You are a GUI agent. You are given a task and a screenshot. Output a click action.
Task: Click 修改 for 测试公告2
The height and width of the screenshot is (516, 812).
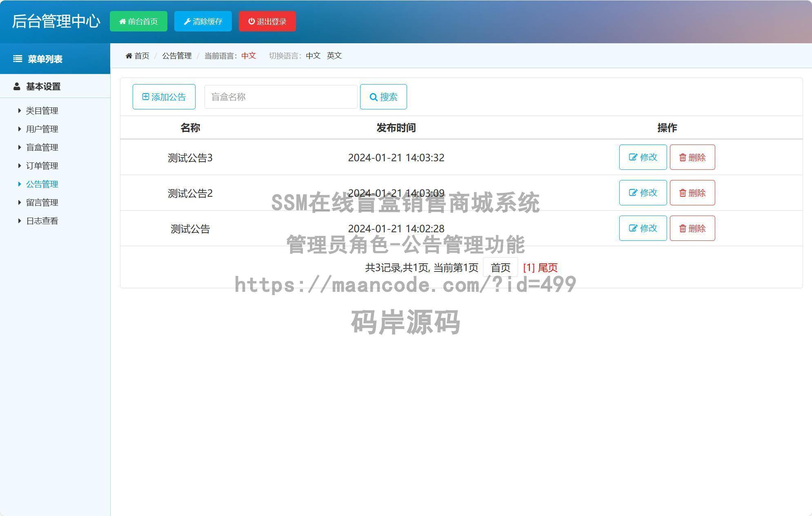point(643,193)
